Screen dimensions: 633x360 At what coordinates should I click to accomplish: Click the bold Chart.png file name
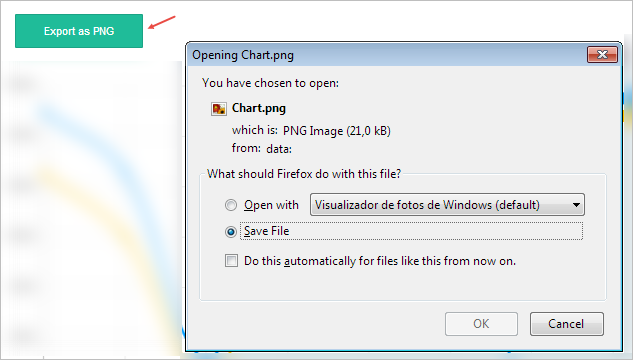259,108
